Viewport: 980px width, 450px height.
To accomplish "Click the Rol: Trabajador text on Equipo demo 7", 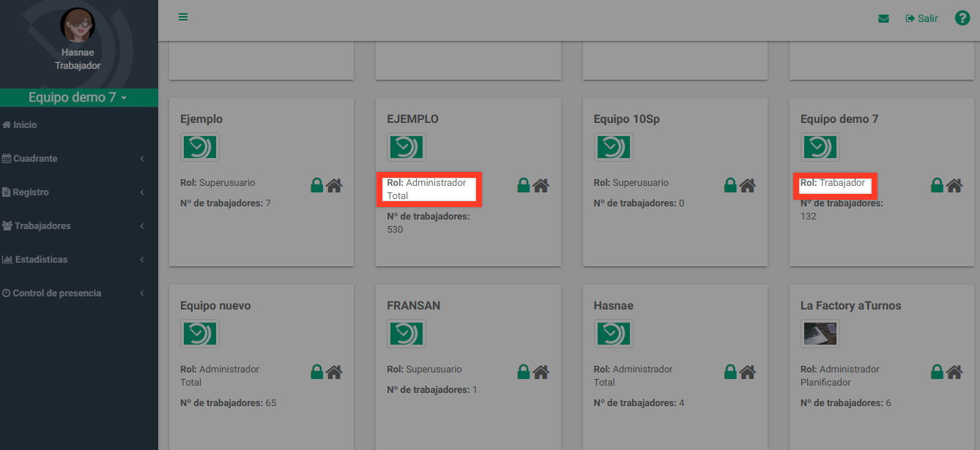I will click(833, 183).
